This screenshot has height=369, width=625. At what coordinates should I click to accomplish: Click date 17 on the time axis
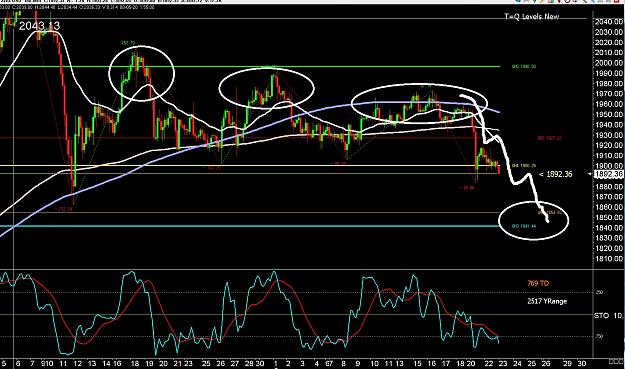point(446,363)
